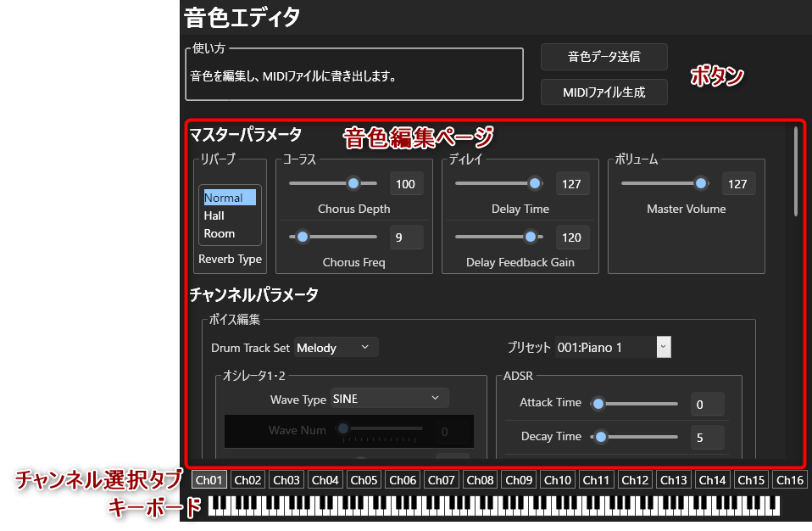This screenshot has height=531, width=812.
Task: Click the Delay Time value field showing 127
Action: pos(572,184)
